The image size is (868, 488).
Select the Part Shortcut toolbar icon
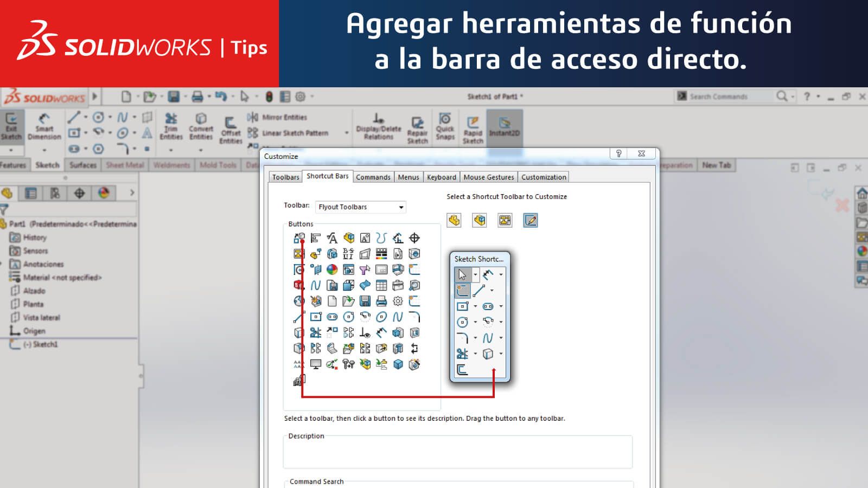point(454,220)
